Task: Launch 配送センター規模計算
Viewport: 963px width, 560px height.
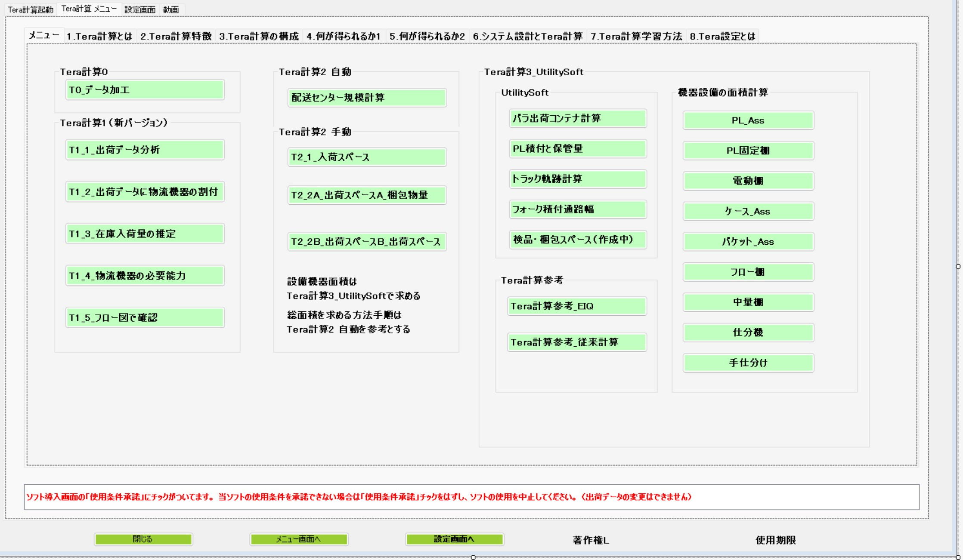Action: (x=367, y=98)
